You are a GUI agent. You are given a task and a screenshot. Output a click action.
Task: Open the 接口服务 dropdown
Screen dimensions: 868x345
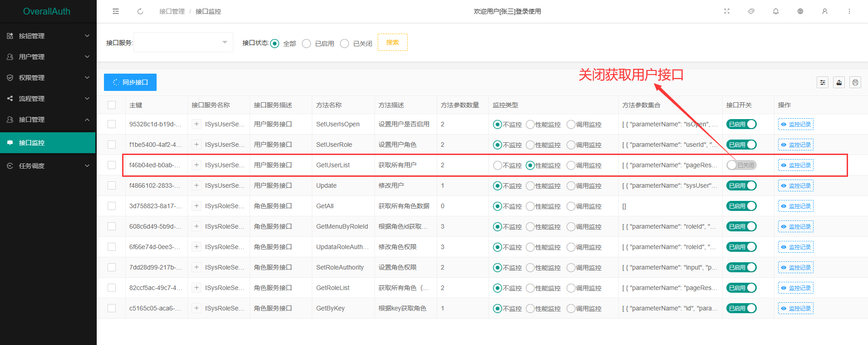pyautogui.click(x=183, y=42)
